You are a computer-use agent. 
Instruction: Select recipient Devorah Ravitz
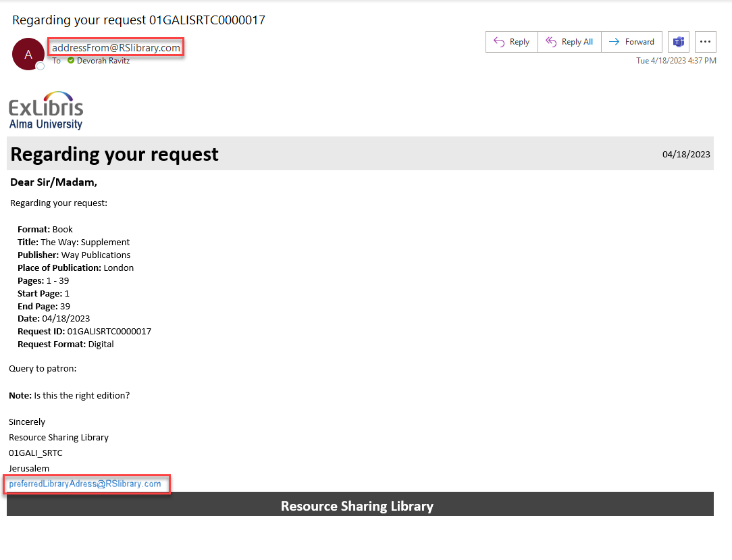click(103, 61)
